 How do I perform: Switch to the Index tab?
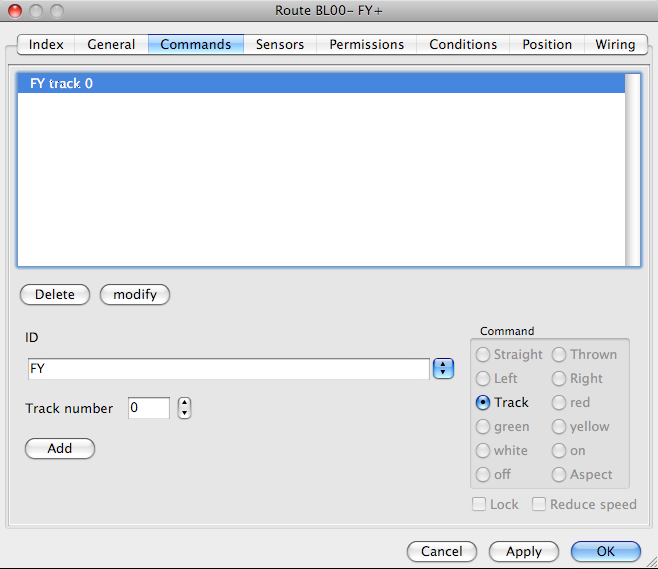tap(46, 44)
